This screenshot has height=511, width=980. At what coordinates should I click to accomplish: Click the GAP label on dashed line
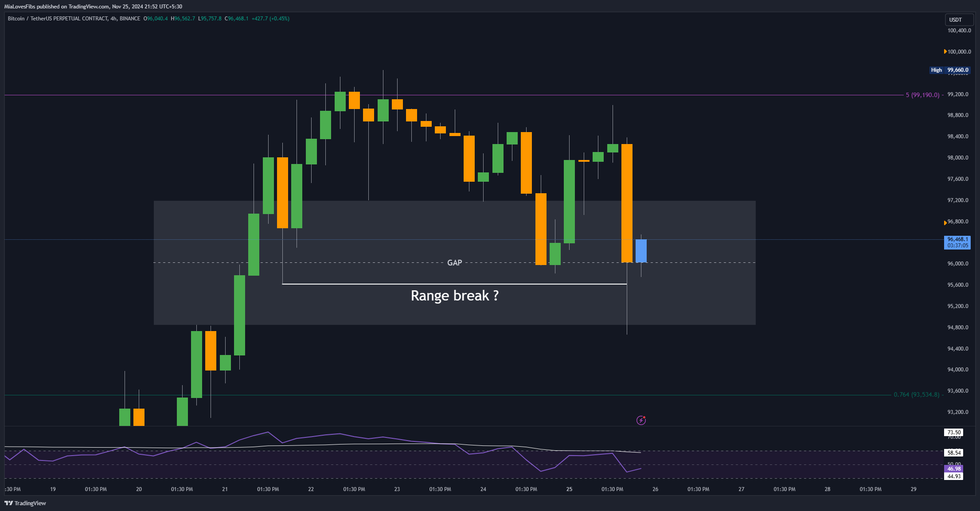click(x=454, y=263)
